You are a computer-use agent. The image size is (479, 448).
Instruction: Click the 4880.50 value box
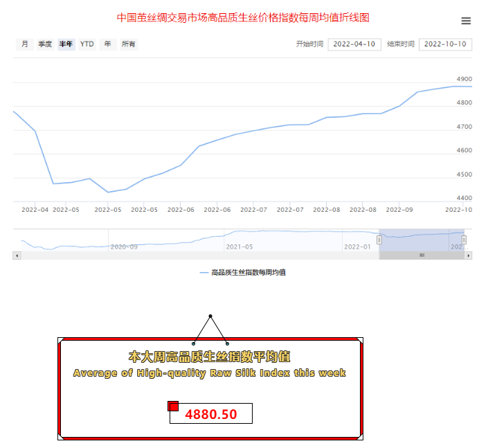point(211,414)
